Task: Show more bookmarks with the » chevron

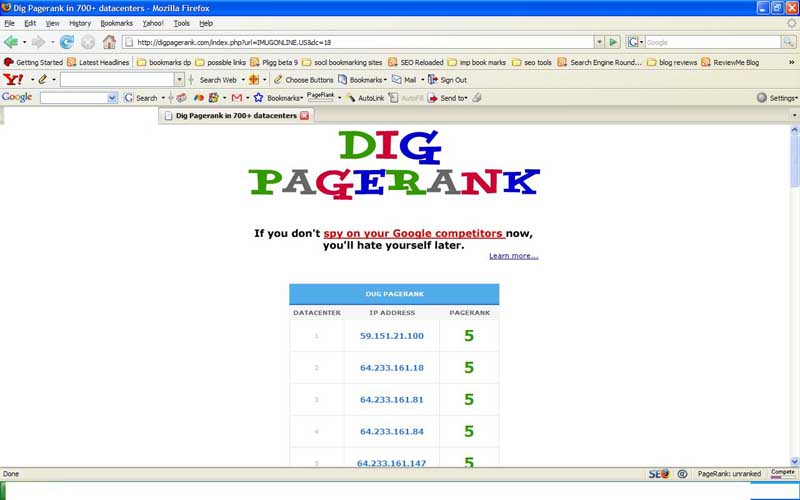Action: click(792, 62)
